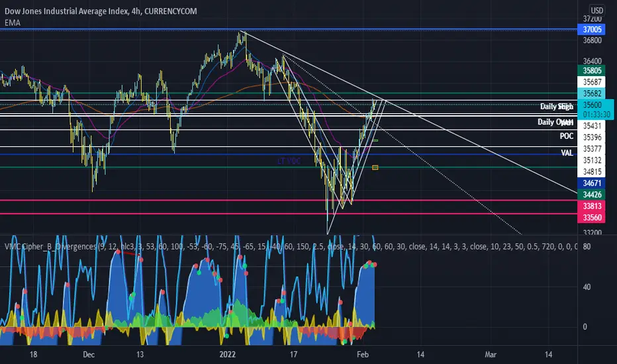Click the Dec date on time axis
The height and width of the screenshot is (364, 617).
click(89, 355)
